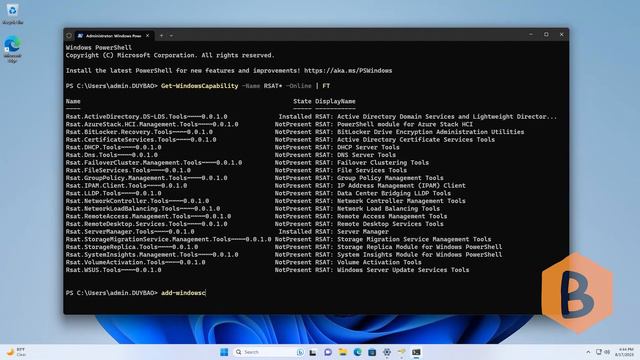Screen dimensions: 640x360
Task: Open volume icon in system tray
Action: pos(607,352)
